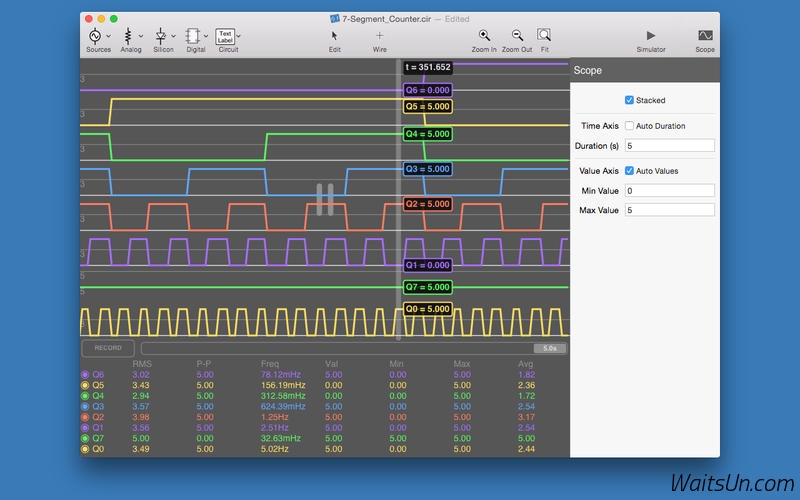The width and height of the screenshot is (800, 500).
Task: Disable the Auto Values checkbox
Action: tap(629, 171)
